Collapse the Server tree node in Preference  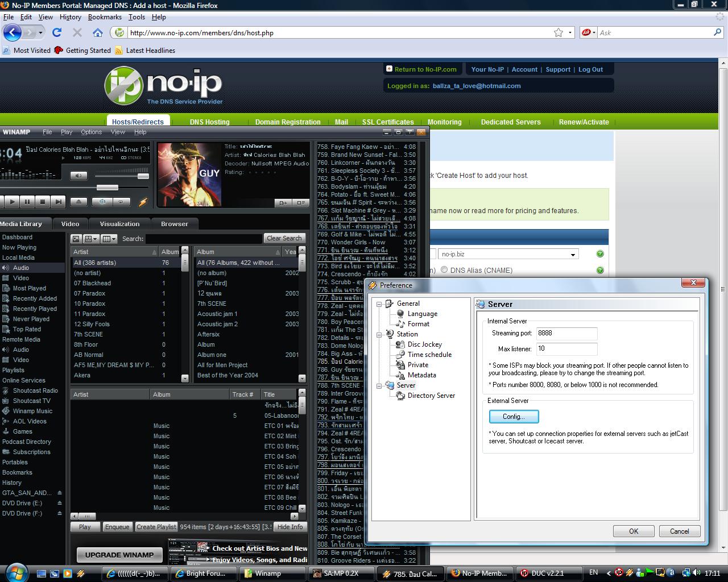point(379,385)
